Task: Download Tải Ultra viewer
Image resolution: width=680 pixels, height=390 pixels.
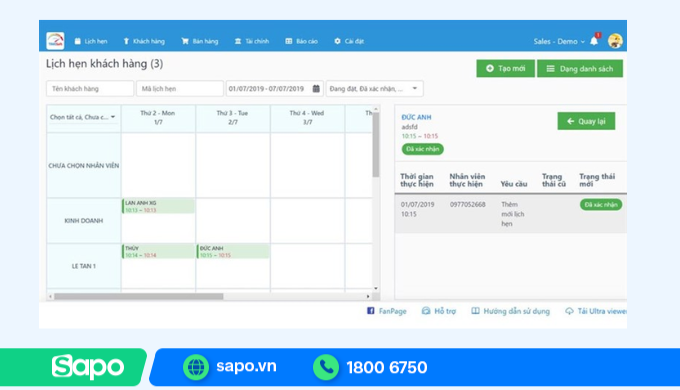Action: pyautogui.click(x=596, y=311)
